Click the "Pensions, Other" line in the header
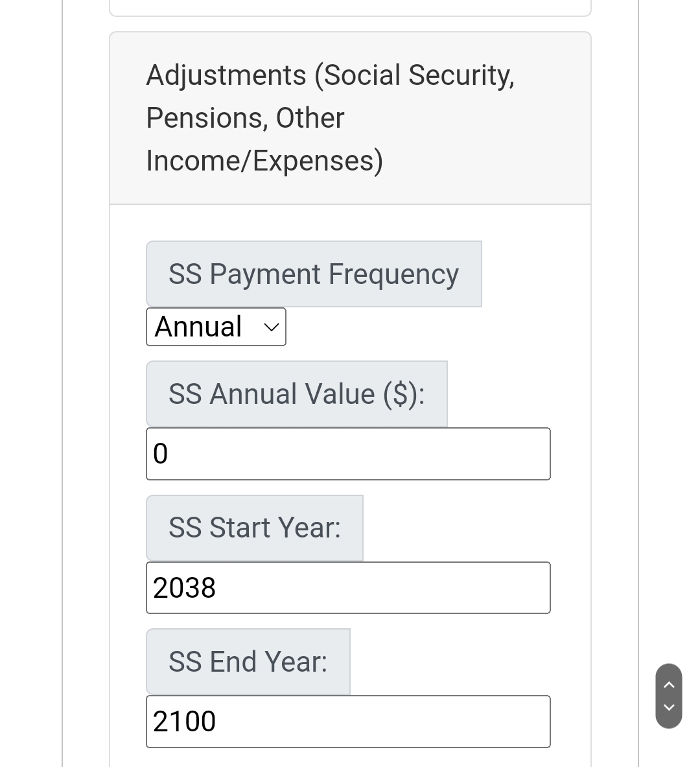This screenshot has height=767, width=700. coord(245,118)
